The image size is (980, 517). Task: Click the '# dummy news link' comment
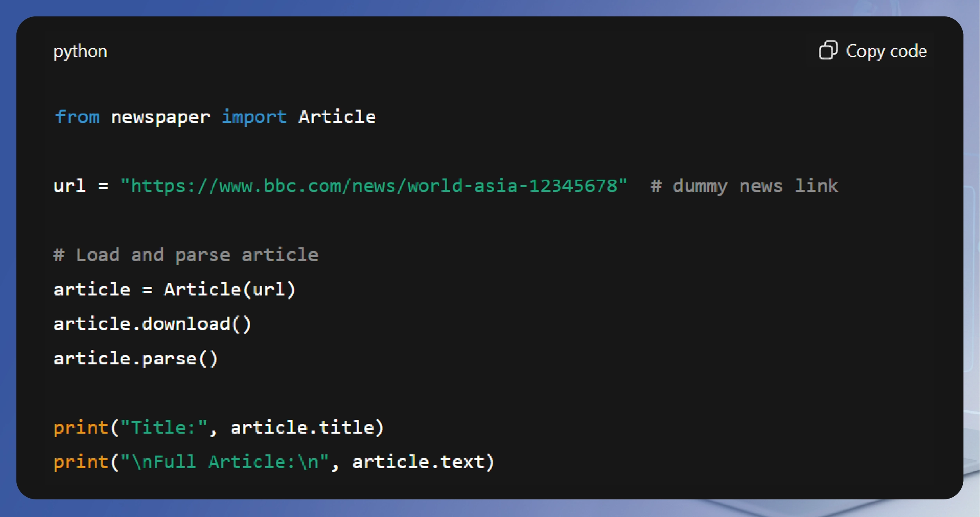pos(744,186)
